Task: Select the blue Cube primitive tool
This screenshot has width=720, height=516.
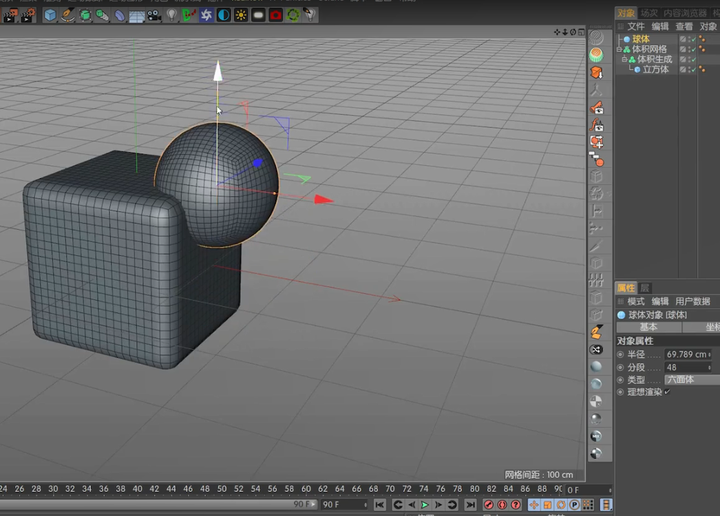Action: click(50, 15)
